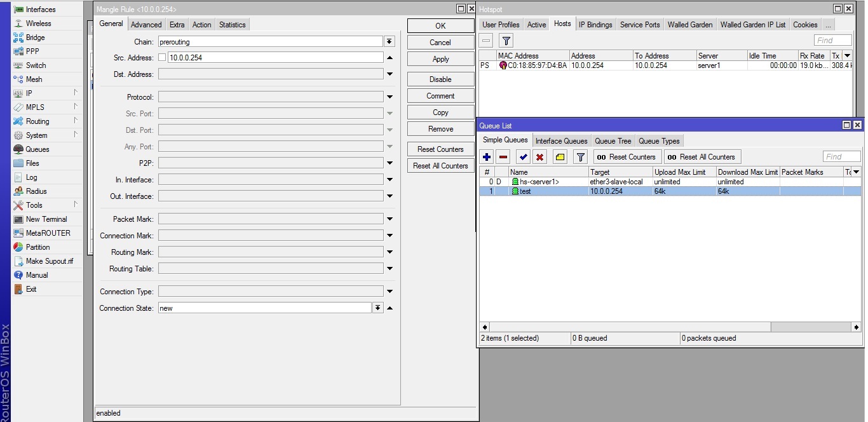Launch New Terminal from sidebar

[46, 219]
